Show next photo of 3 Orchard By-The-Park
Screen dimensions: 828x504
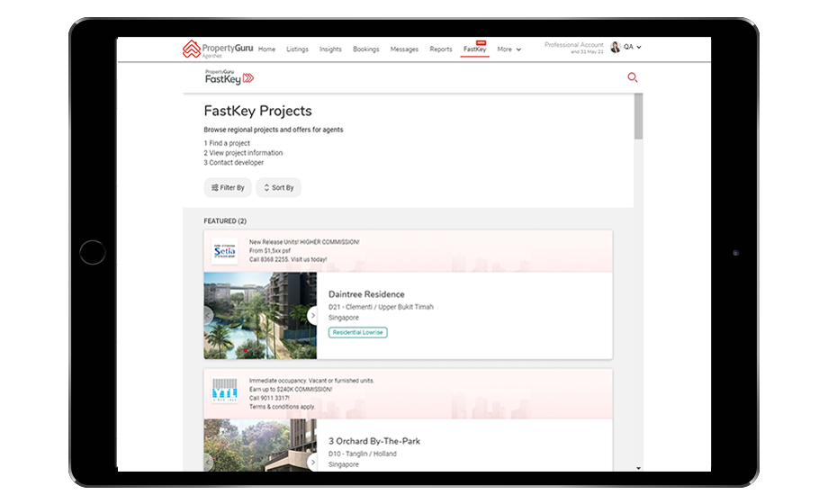(312, 463)
